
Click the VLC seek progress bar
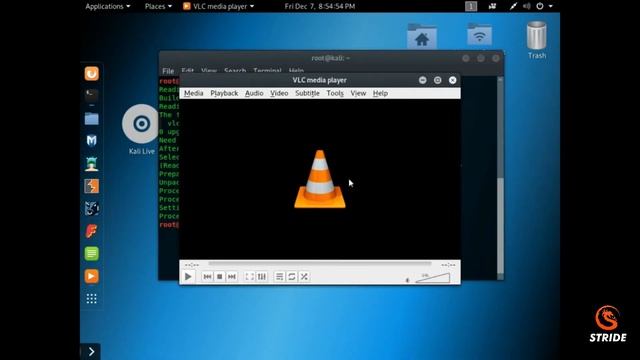click(x=320, y=264)
